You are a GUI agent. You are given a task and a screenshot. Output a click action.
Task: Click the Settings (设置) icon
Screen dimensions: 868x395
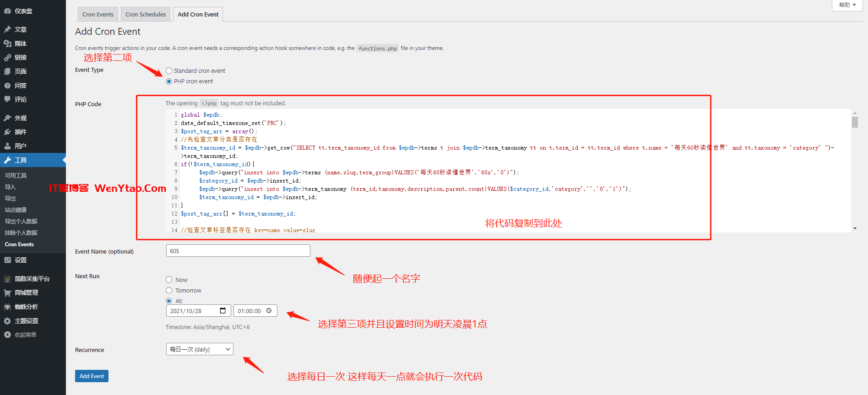coord(7,260)
